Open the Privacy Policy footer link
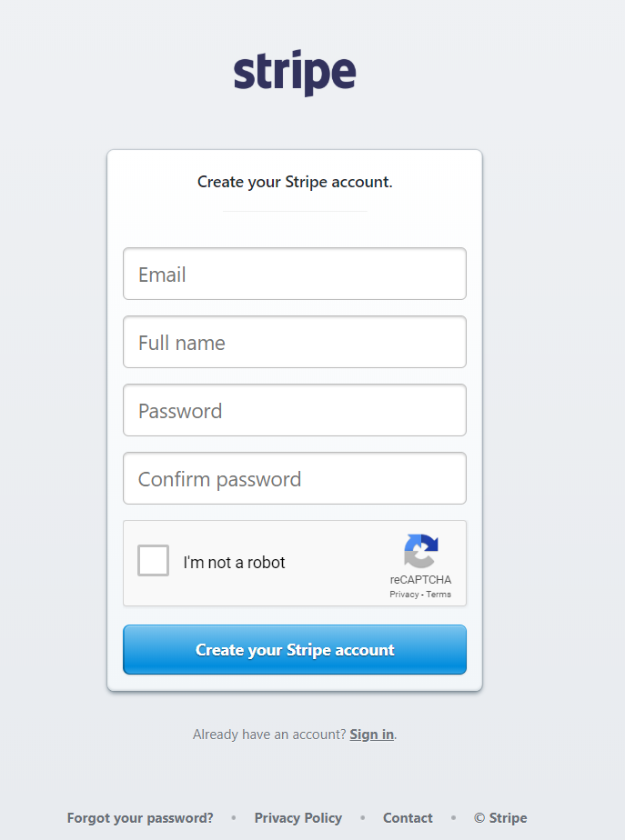625x840 pixels. click(297, 818)
